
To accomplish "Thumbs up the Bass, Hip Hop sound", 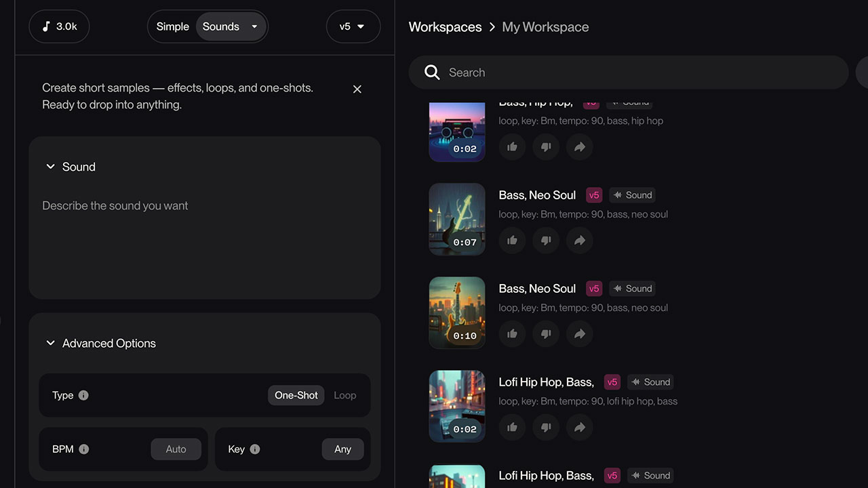I will click(512, 146).
